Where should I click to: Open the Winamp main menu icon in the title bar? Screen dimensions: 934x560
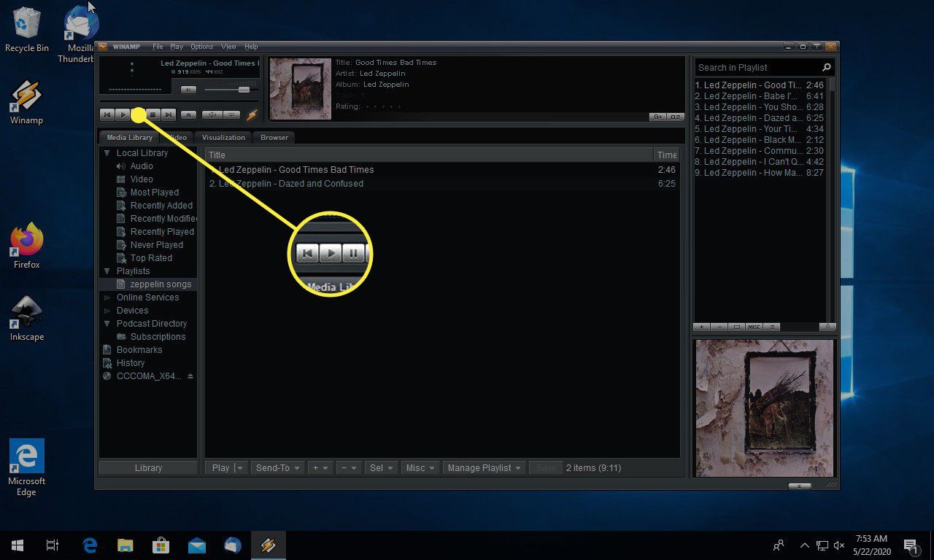coord(102,47)
